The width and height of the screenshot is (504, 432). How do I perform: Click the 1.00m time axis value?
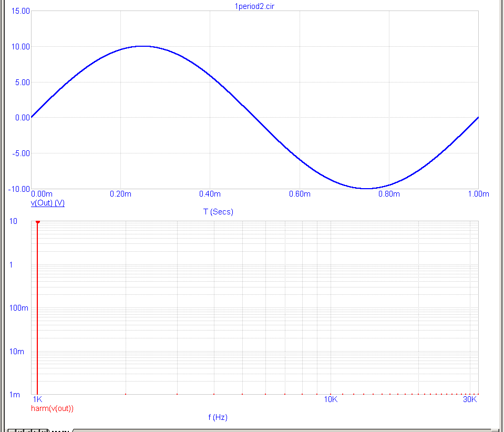pos(478,194)
